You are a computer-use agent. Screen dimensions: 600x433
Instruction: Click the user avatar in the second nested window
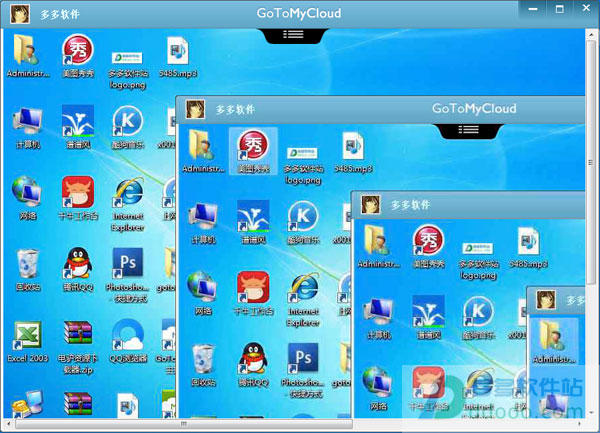[x=195, y=109]
